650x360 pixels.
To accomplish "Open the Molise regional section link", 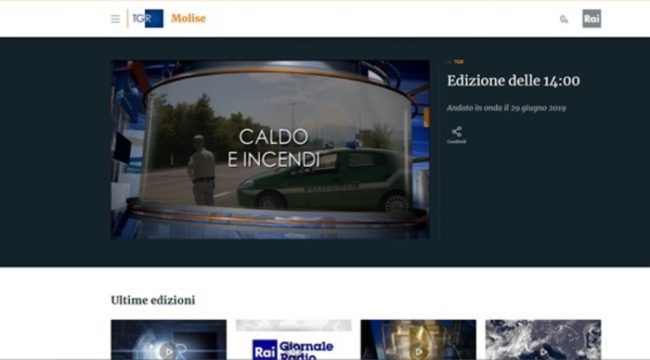I will pyautogui.click(x=189, y=18).
